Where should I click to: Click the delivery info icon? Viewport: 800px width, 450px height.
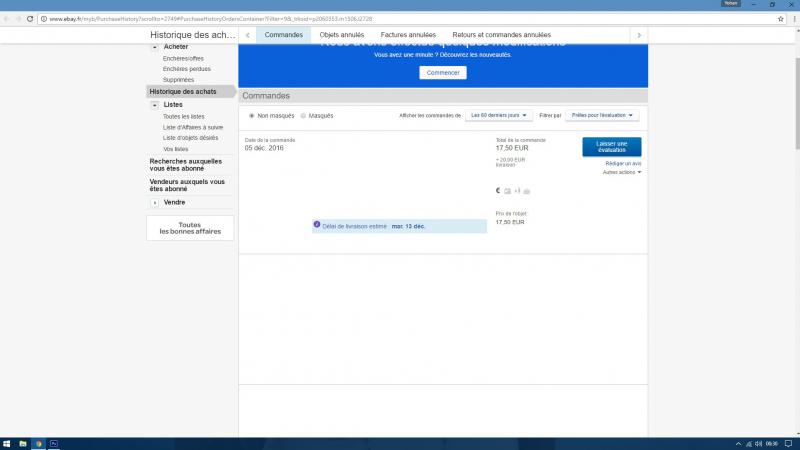point(317,226)
